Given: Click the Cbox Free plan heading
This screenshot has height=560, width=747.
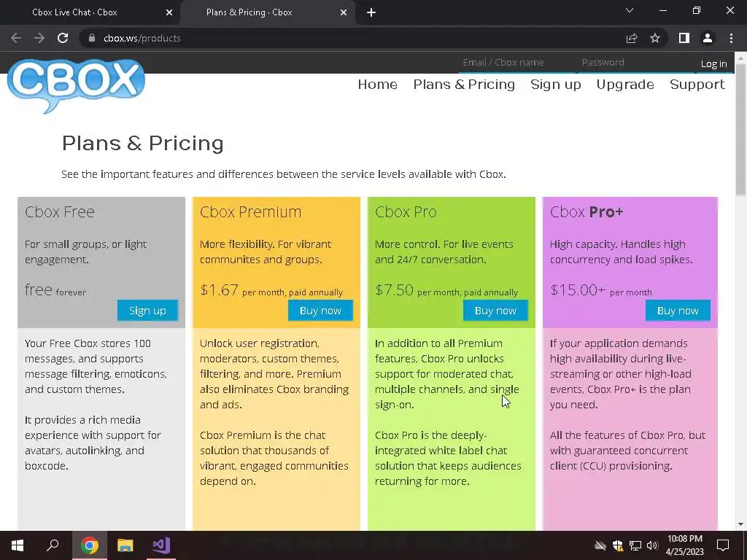Looking at the screenshot, I should [60, 212].
